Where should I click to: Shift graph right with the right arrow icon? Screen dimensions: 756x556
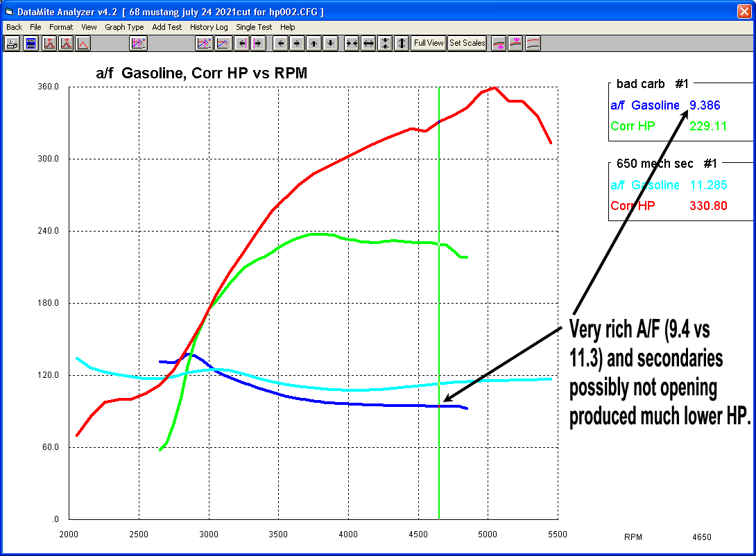click(297, 44)
